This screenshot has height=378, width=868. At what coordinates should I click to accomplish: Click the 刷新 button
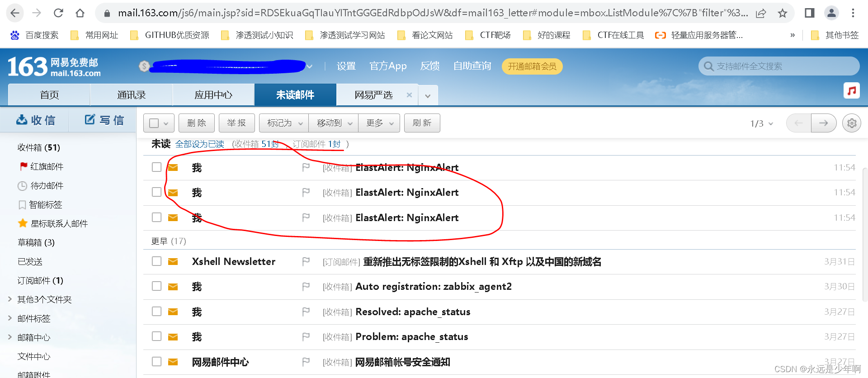[422, 123]
